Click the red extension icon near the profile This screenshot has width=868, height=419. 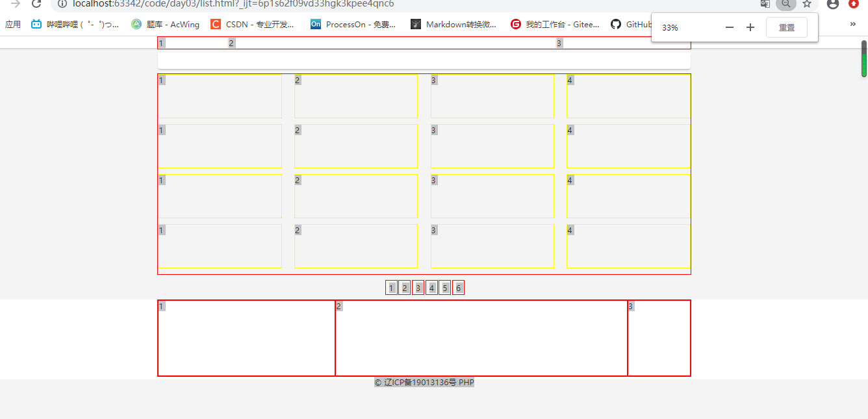tap(854, 4)
